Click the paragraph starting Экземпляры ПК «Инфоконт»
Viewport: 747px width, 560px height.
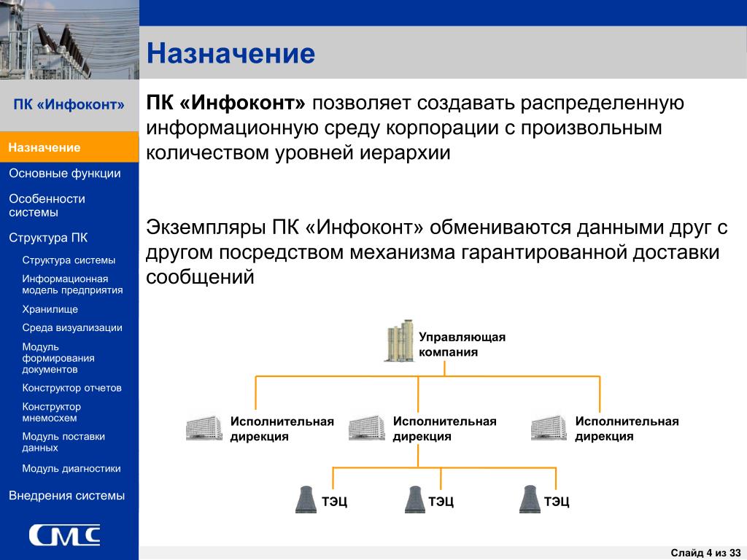(x=436, y=252)
